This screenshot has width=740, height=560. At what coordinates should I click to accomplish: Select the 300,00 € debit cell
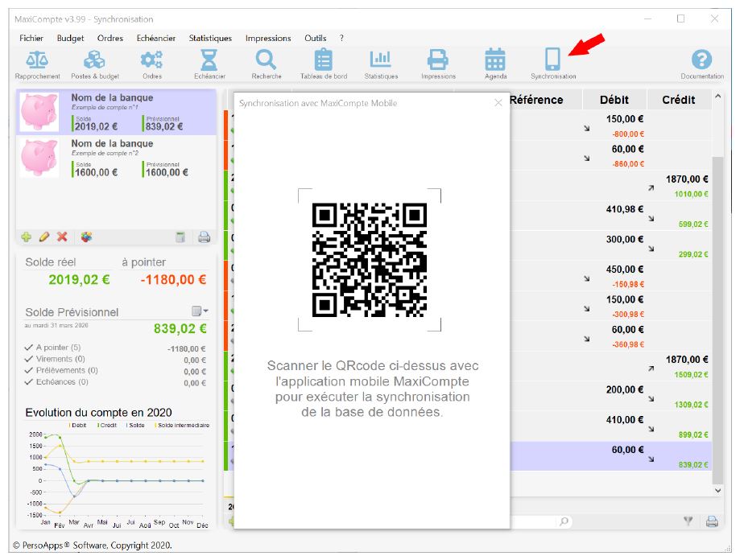coord(625,240)
